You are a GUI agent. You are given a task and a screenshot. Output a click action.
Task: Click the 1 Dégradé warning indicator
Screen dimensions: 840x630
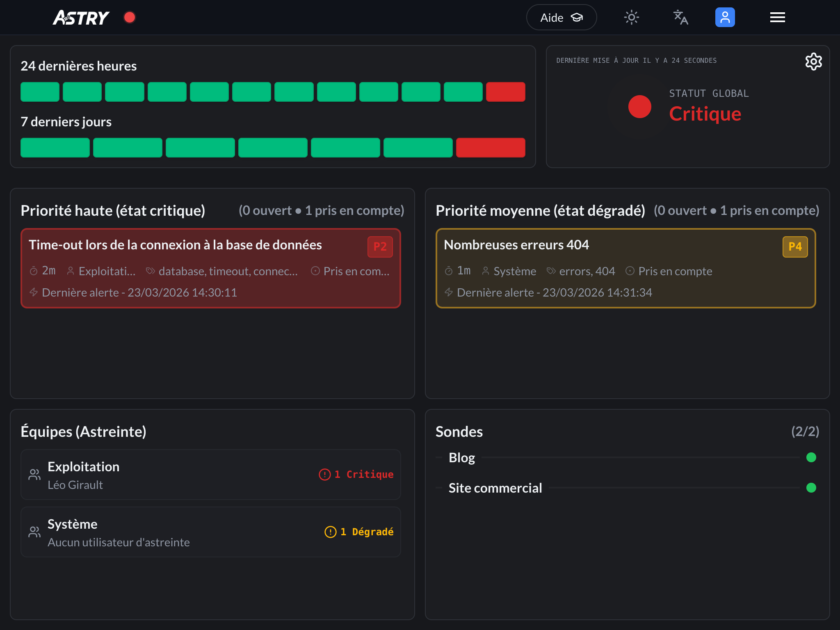coord(359,532)
